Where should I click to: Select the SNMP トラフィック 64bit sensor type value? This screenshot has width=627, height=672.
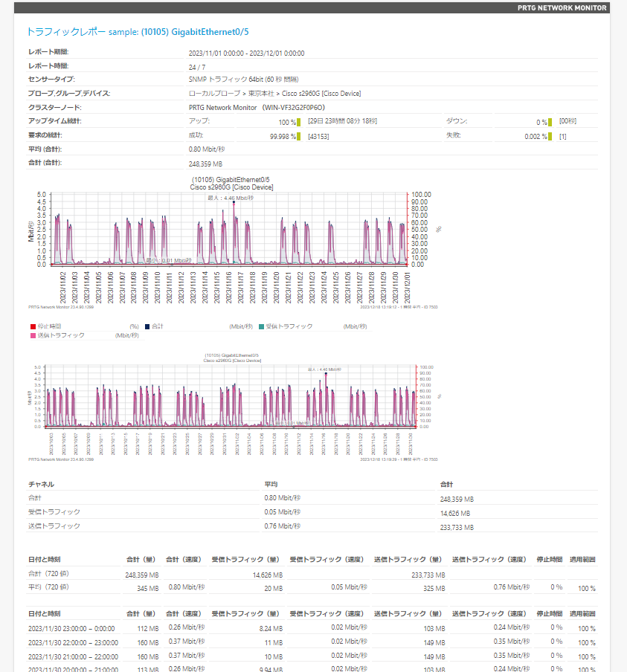[x=244, y=80]
